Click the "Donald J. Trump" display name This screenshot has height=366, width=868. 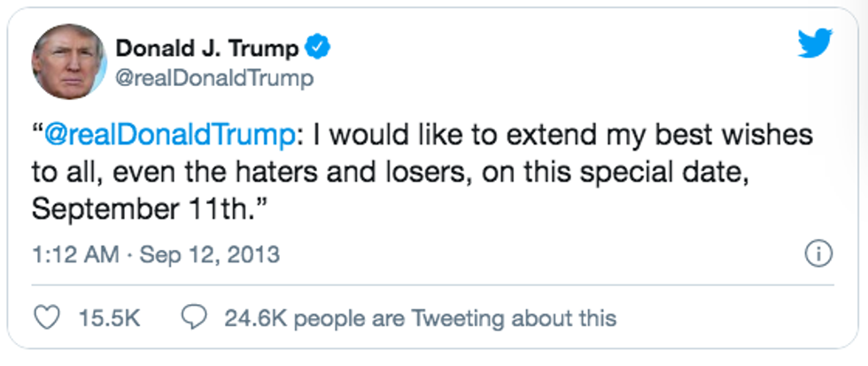click(x=208, y=48)
